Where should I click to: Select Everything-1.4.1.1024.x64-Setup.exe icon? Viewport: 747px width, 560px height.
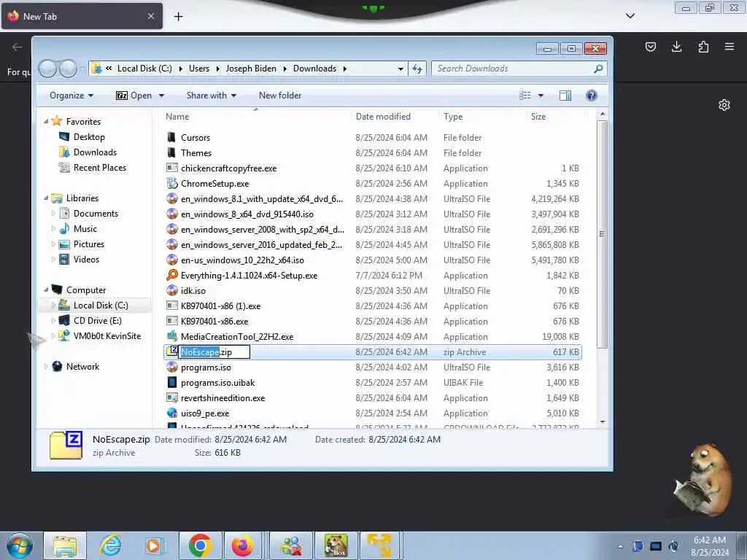172,275
